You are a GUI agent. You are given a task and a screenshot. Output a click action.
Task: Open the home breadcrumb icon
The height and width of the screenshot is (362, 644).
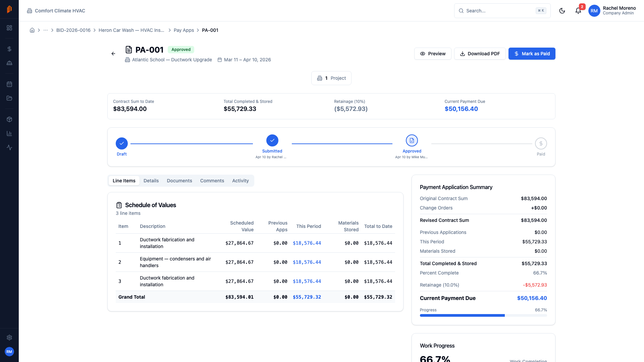[x=32, y=30]
